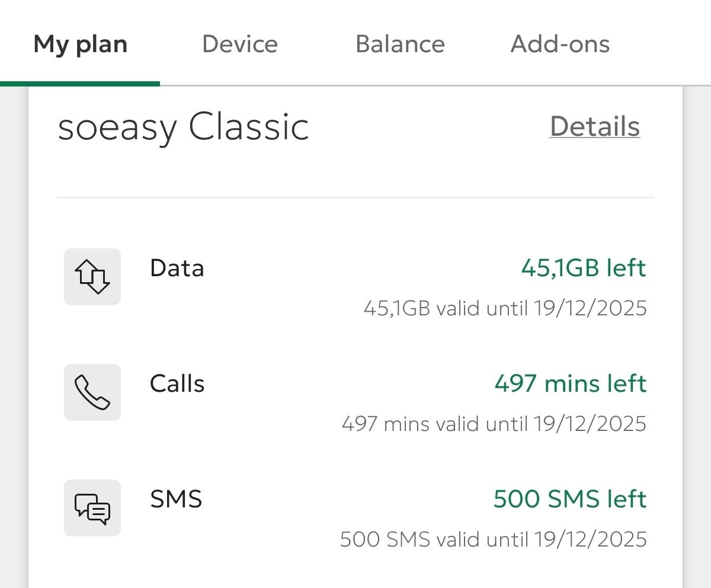This screenshot has width=711, height=588.
Task: Open the Details link for plan
Action: click(594, 126)
